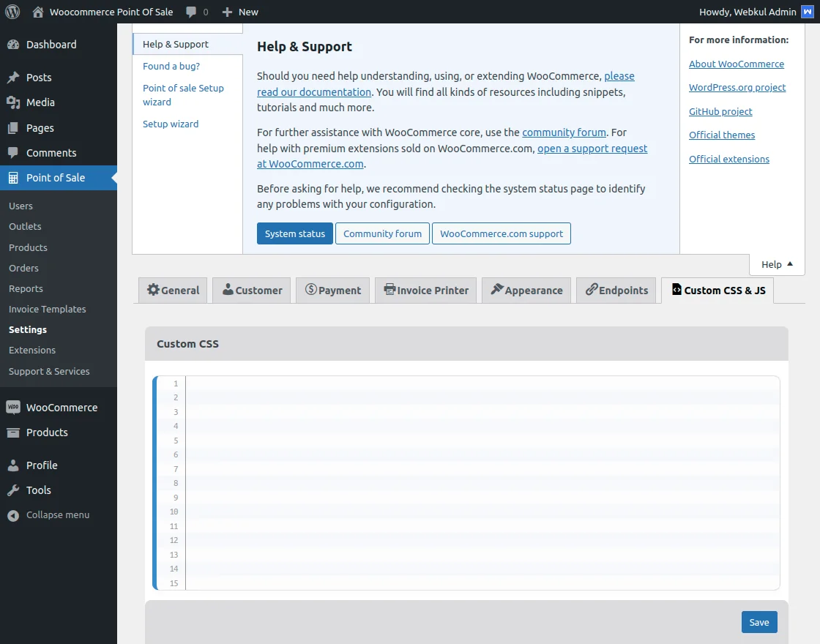Open Invoice Templates in the sidebar

(x=48, y=310)
